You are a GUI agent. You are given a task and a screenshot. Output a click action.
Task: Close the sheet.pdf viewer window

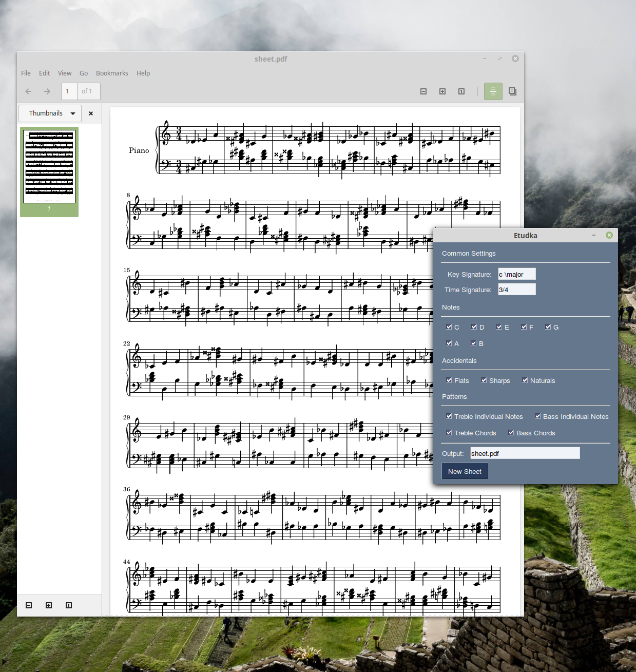pyautogui.click(x=515, y=59)
